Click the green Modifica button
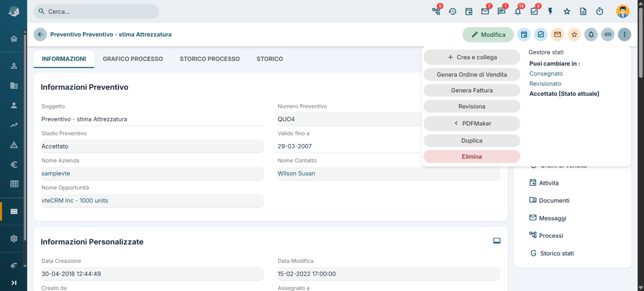Image resolution: width=644 pixels, height=291 pixels. [488, 34]
